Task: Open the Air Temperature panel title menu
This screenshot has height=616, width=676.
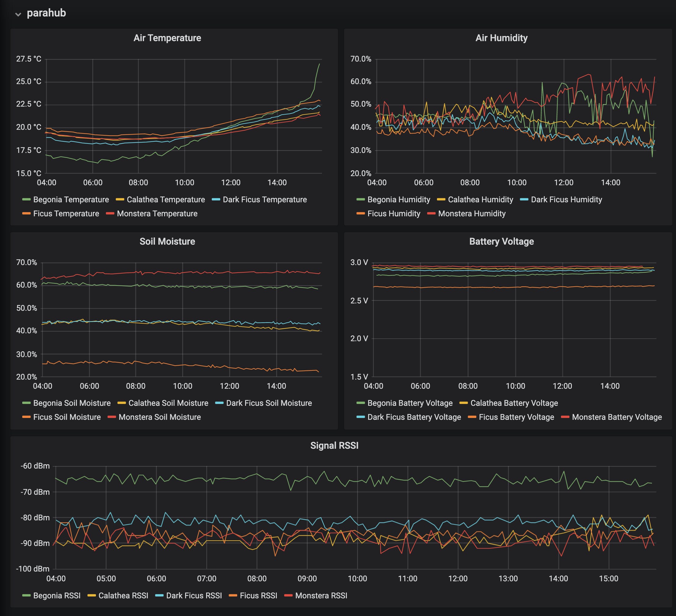Action: pyautogui.click(x=167, y=38)
